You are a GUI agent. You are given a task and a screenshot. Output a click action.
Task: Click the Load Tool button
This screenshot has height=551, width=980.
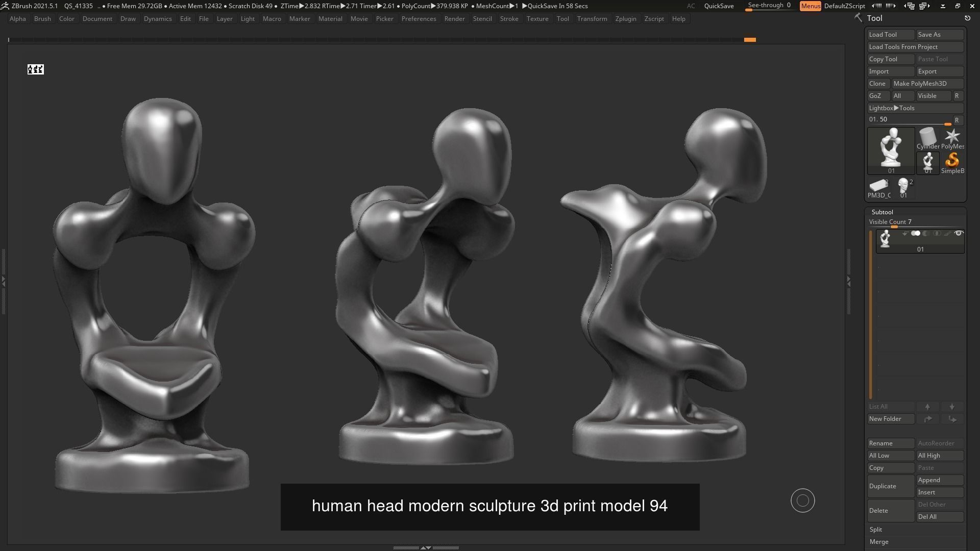pyautogui.click(x=891, y=35)
